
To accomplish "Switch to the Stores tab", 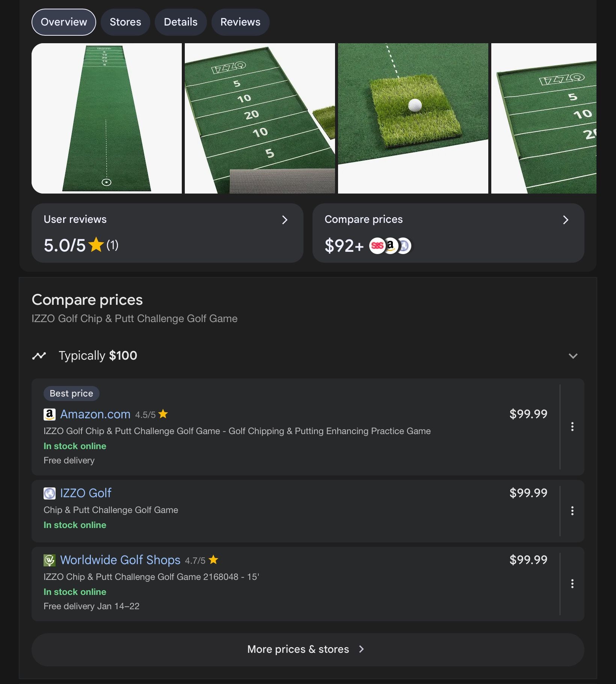I will tap(125, 22).
